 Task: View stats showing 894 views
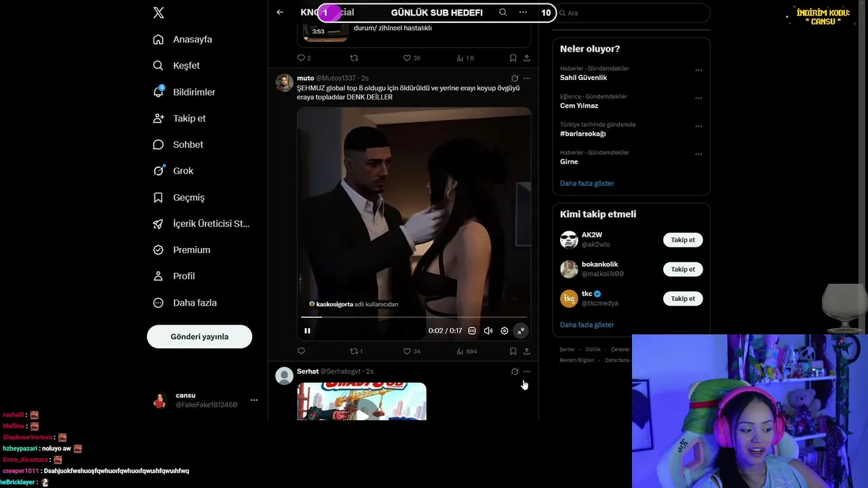[x=467, y=351]
